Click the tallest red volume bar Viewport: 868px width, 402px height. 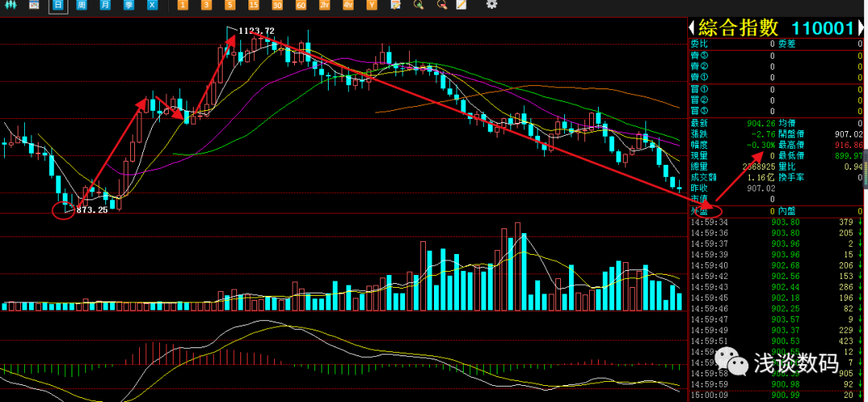518,266
